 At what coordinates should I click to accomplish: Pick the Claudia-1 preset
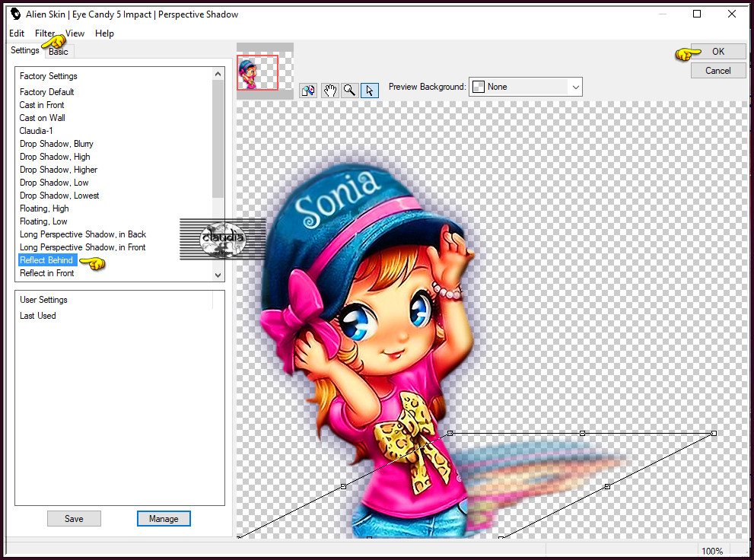click(37, 131)
